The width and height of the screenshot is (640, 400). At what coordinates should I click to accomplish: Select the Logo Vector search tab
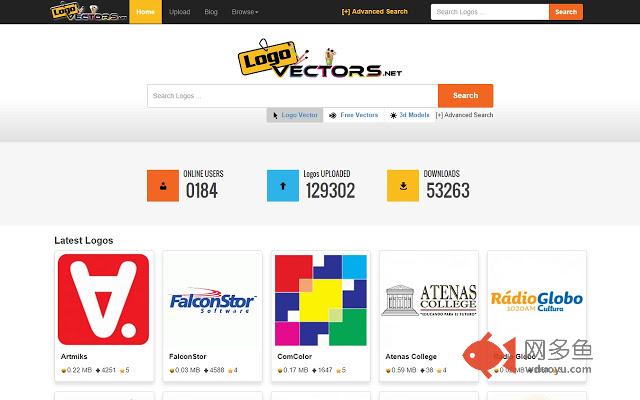[x=295, y=115]
